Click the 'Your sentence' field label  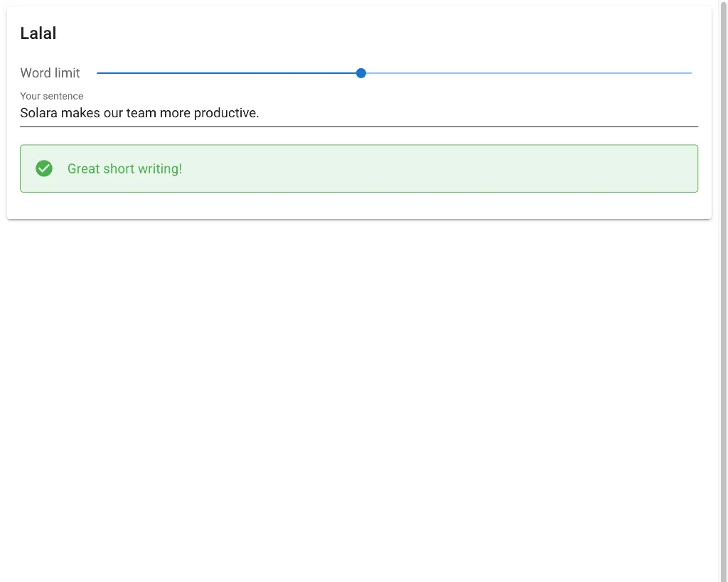[52, 96]
